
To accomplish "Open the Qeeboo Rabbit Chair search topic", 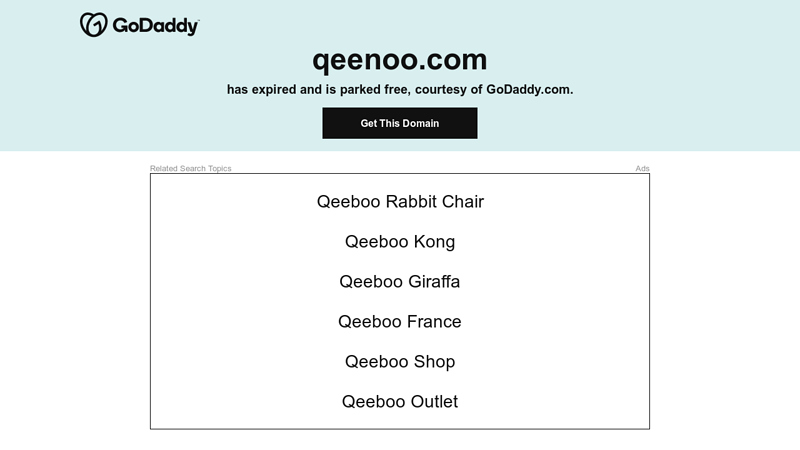I will pyautogui.click(x=400, y=202).
